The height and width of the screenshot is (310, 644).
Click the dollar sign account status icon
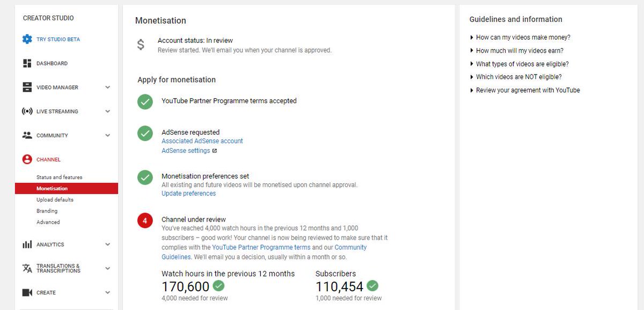[141, 45]
